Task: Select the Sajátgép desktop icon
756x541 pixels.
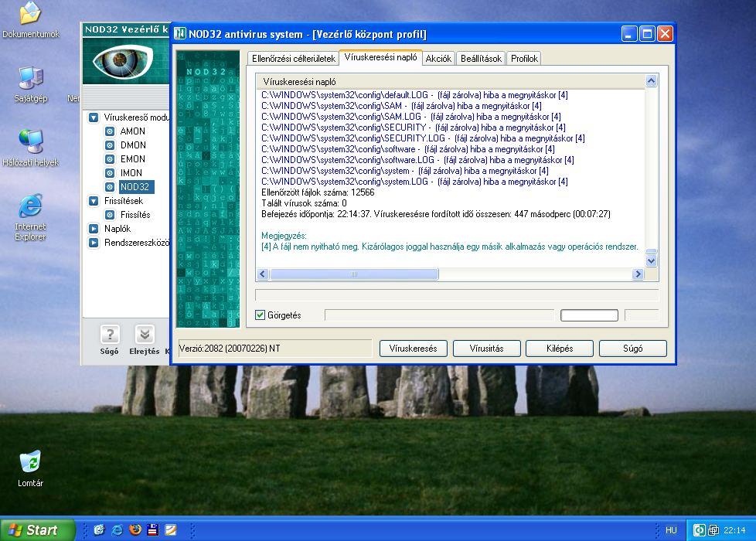Action: pos(31,77)
